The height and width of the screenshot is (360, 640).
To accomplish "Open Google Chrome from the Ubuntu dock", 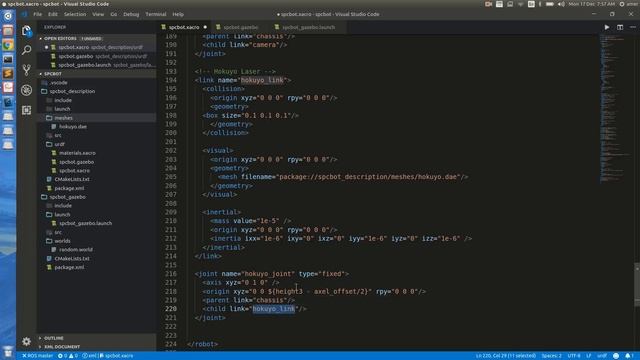I will (8, 45).
